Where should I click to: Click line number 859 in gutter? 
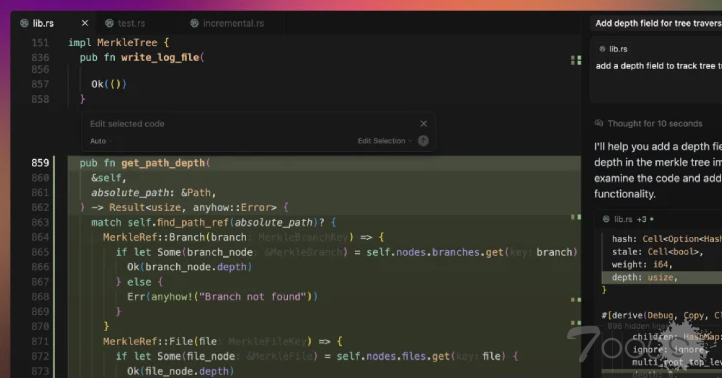pos(40,163)
